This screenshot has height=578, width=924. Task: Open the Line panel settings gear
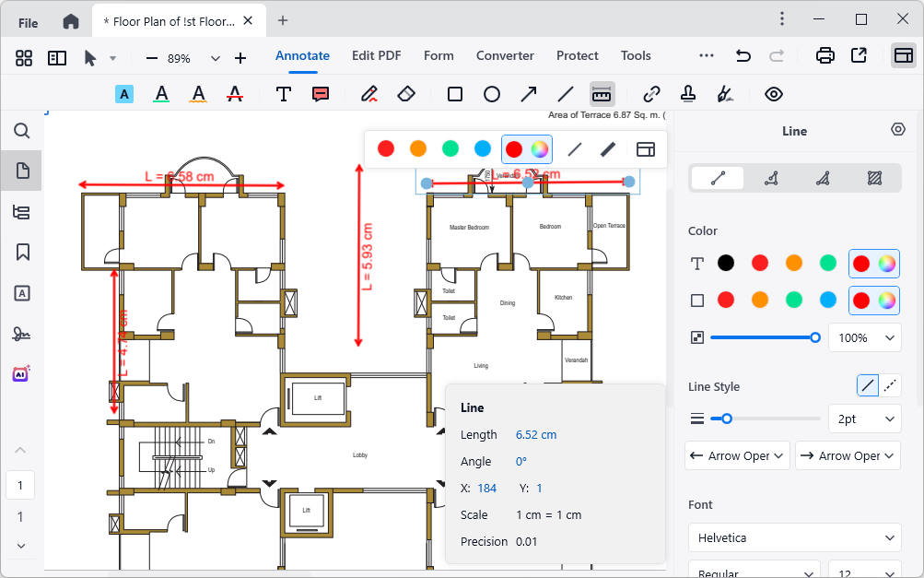pyautogui.click(x=897, y=129)
